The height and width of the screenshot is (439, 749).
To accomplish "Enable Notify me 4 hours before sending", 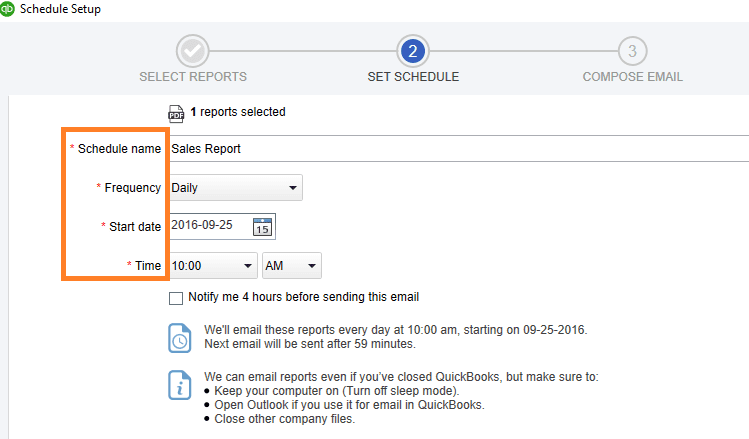I will click(x=176, y=298).
